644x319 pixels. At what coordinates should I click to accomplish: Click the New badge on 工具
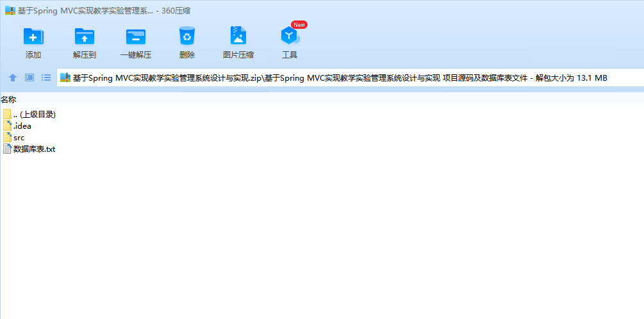click(x=299, y=24)
